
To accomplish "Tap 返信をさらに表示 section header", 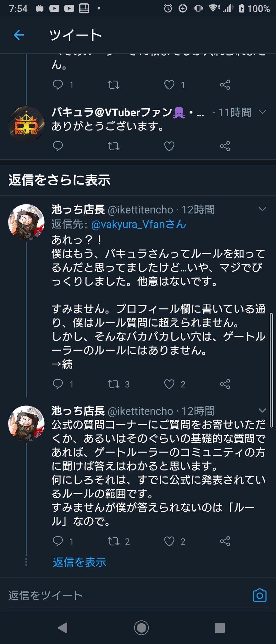I will coord(59,180).
